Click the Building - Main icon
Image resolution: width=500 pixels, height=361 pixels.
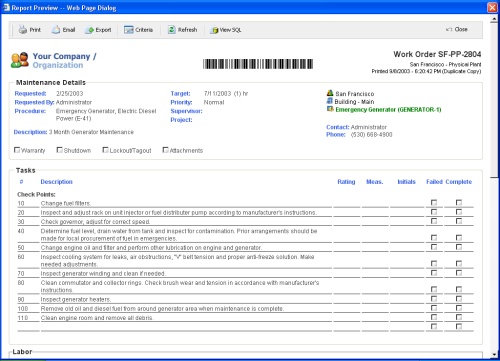pyautogui.click(x=330, y=101)
